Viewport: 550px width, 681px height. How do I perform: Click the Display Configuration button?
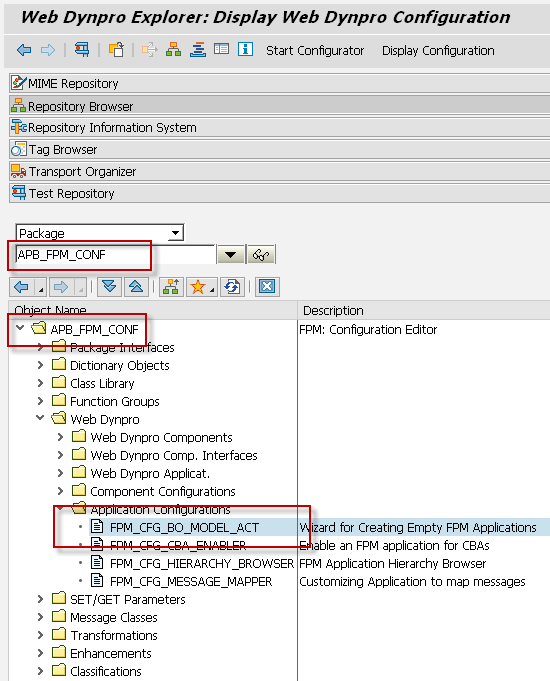point(438,51)
